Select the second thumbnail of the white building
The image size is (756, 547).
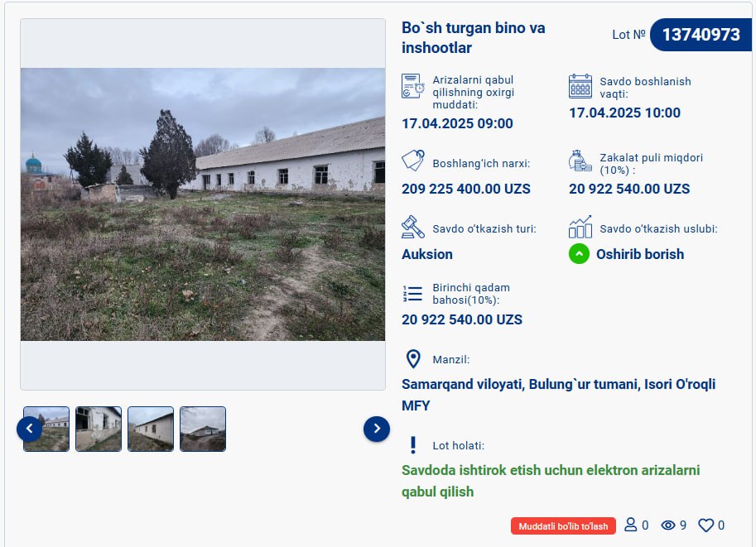click(99, 429)
